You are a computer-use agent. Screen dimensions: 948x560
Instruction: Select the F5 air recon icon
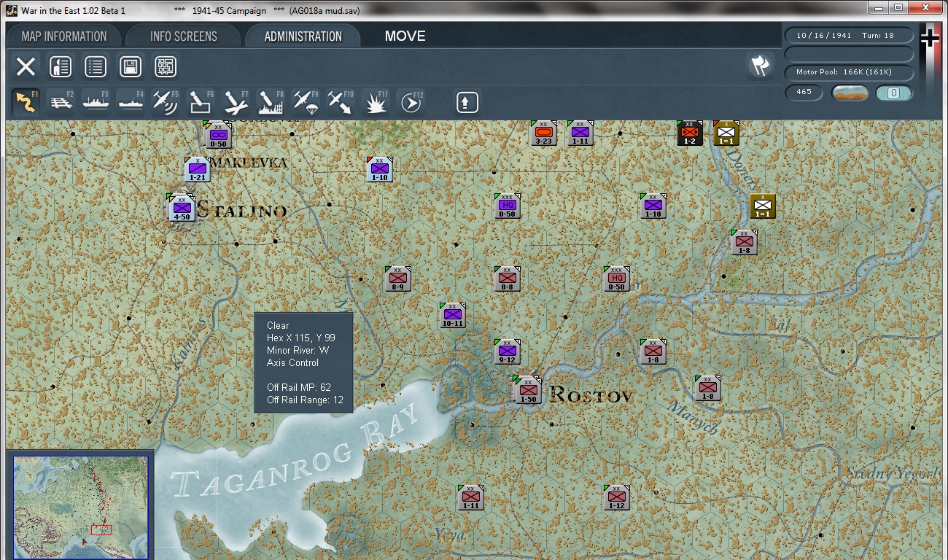[166, 102]
